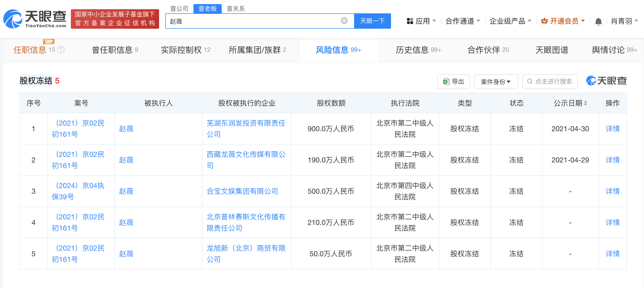Click help question mark beside 任职信息
This screenshot has width=644, height=288.
(61, 50)
